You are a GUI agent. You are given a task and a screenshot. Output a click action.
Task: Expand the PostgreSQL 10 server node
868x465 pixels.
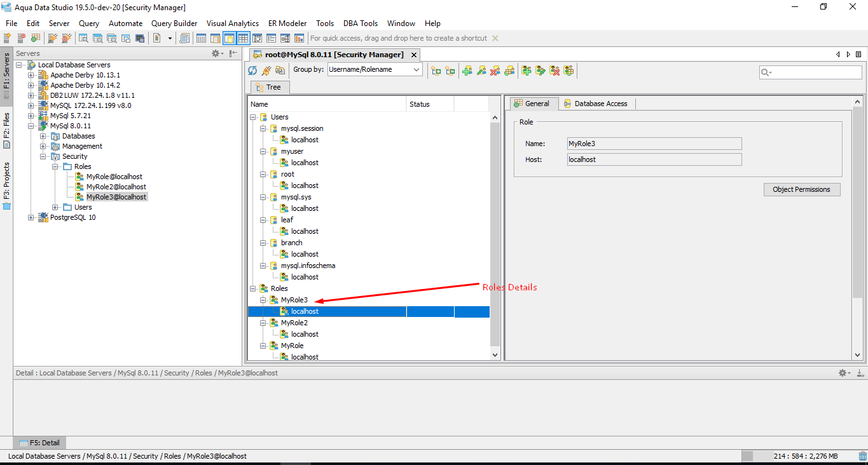click(31, 217)
